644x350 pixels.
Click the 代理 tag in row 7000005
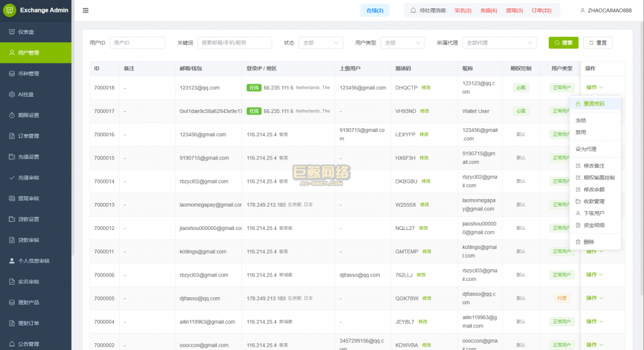coord(562,298)
